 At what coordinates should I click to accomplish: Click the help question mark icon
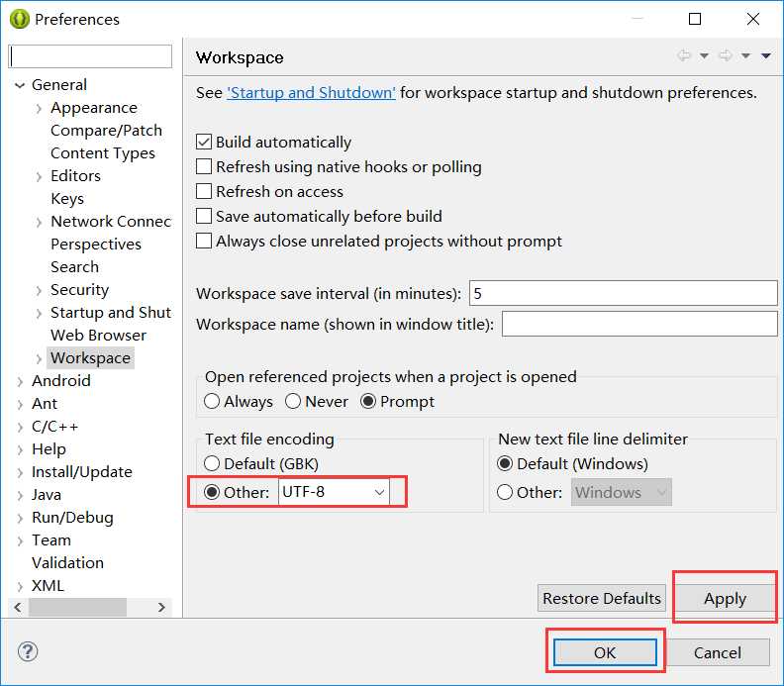[28, 651]
